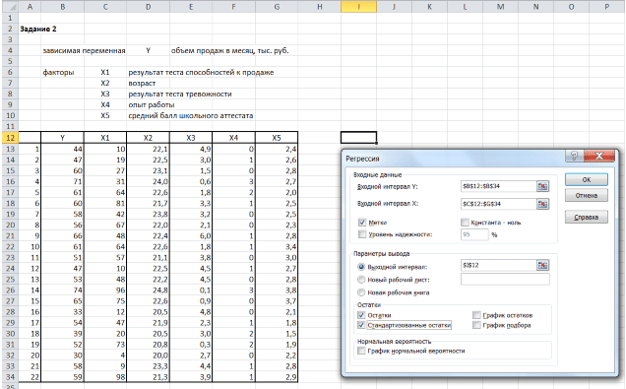Click cell text зависимая переменная
This screenshot has width=626, height=389.
84,51
